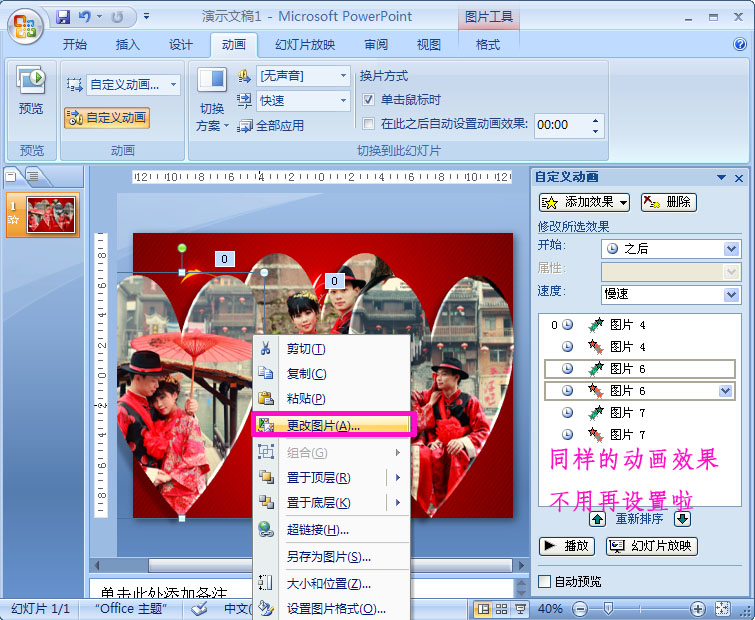Save the presentation from the quick access toolbar
The image size is (755, 620).
[x=63, y=17]
